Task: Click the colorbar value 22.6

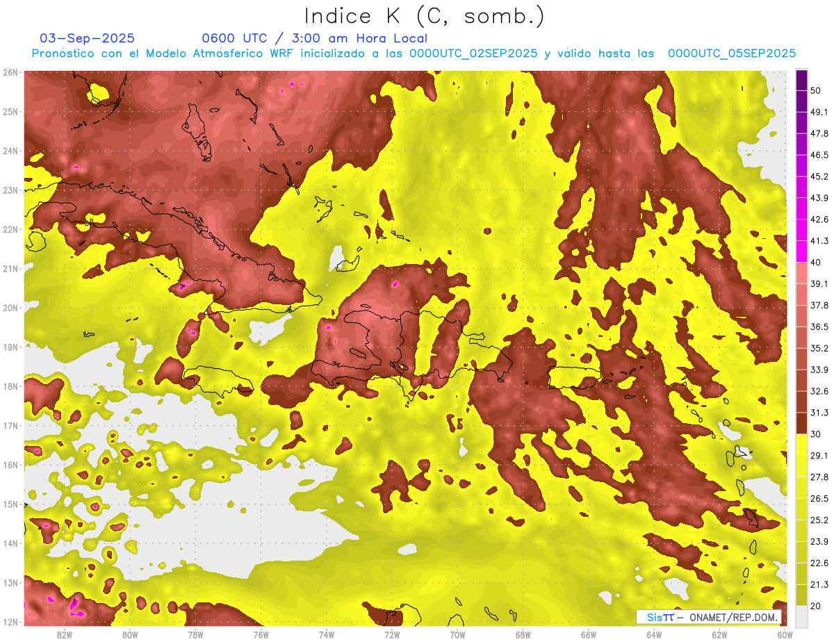Action: 819,563
